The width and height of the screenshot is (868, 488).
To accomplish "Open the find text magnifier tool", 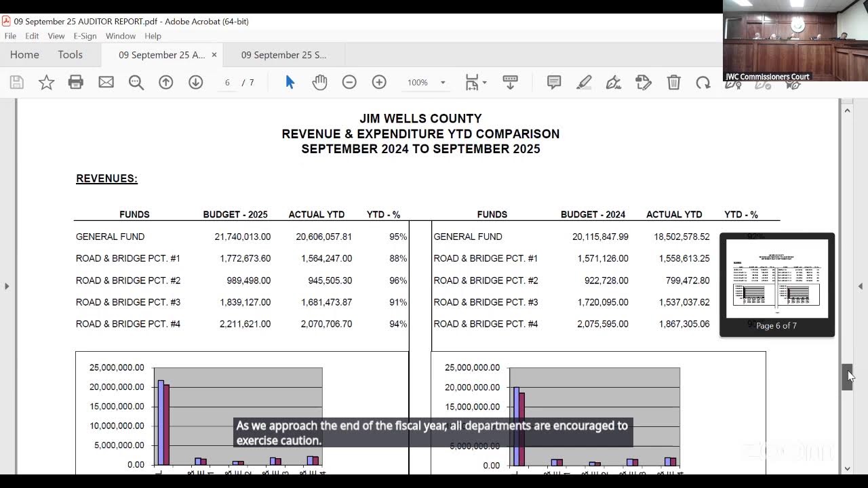I will pos(136,83).
